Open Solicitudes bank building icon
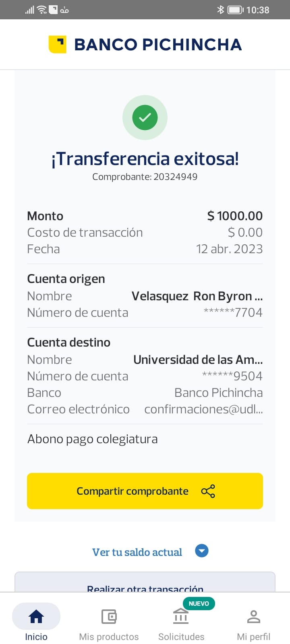Viewport: 290px width, 644px height. (181, 616)
